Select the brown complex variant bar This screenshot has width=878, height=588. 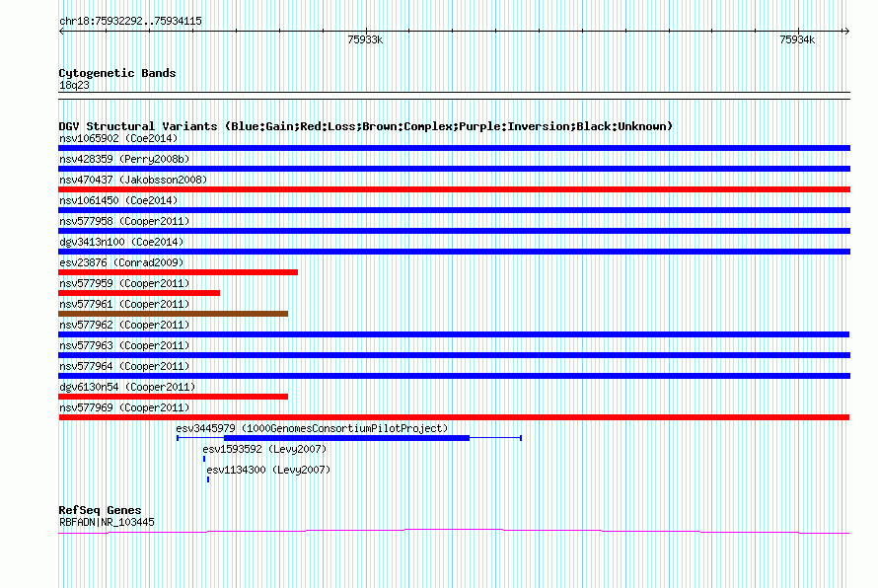[x=173, y=314]
